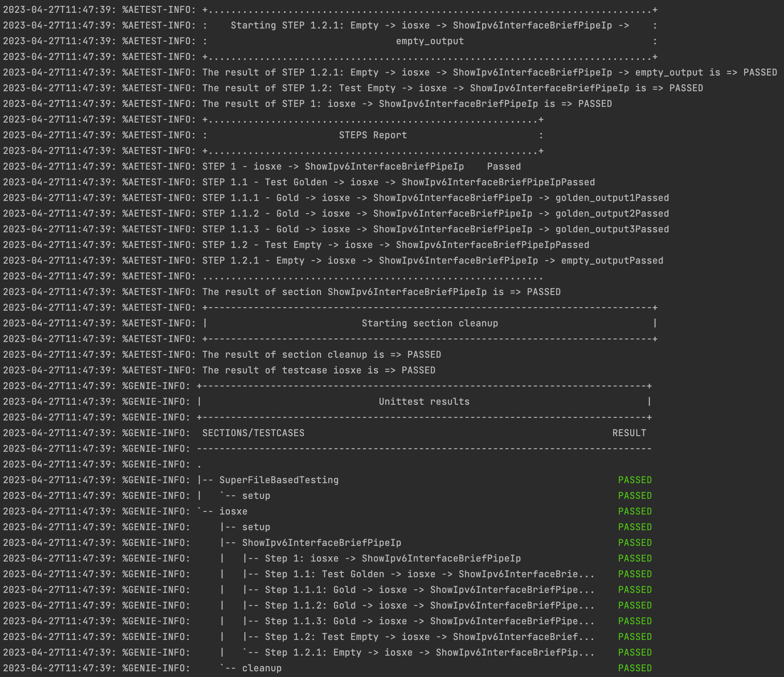The height and width of the screenshot is (677, 784).
Task: Select the PASSED status beside cleanup
Action: coord(635,668)
